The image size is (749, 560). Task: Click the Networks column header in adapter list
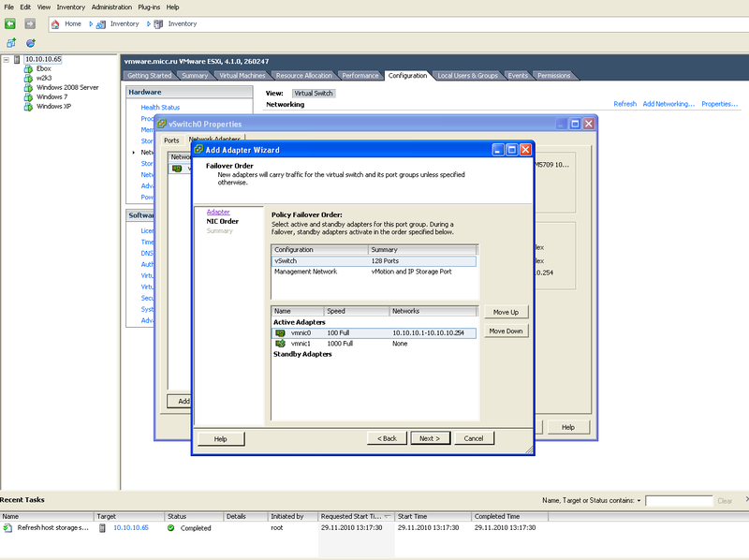click(433, 311)
